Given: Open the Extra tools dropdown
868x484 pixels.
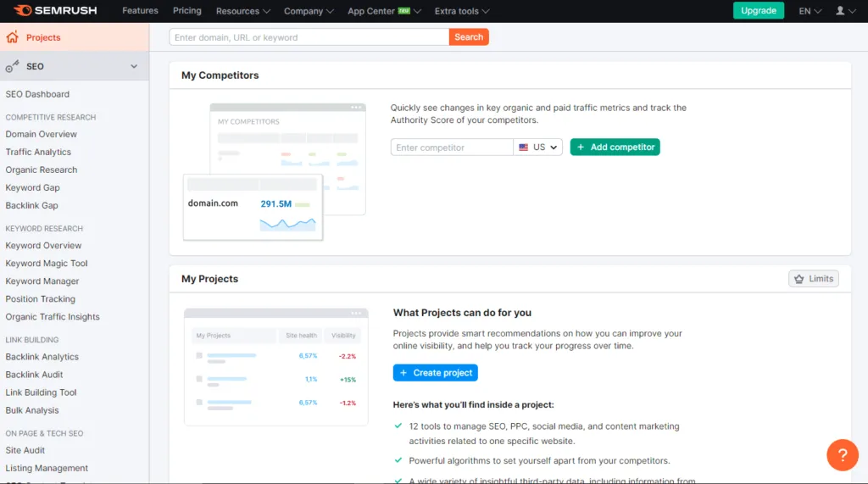Looking at the screenshot, I should coord(462,10).
